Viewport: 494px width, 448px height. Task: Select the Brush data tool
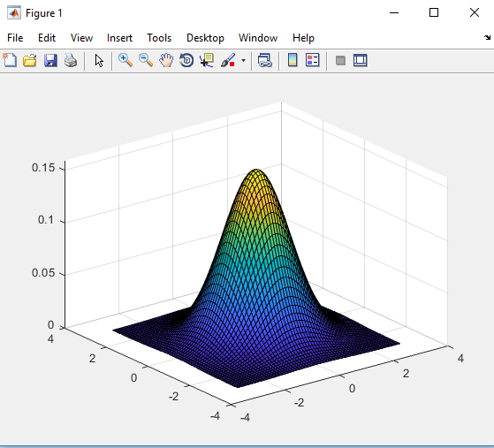tap(228, 60)
